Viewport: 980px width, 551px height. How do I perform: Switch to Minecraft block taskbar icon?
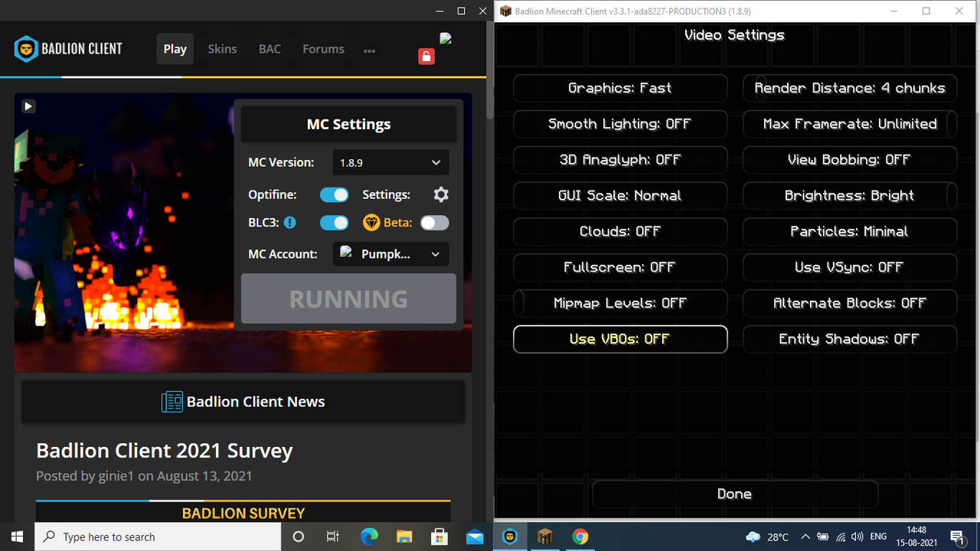[544, 536]
